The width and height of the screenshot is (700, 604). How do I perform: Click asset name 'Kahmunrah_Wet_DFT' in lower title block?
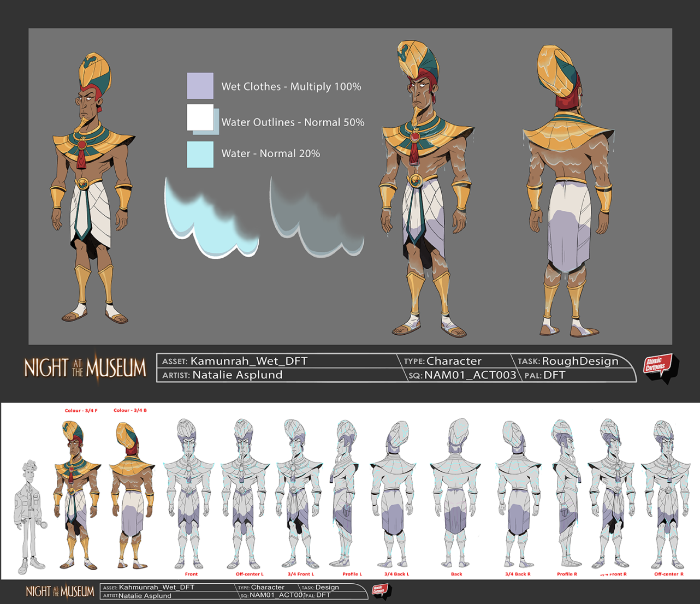pos(157,588)
